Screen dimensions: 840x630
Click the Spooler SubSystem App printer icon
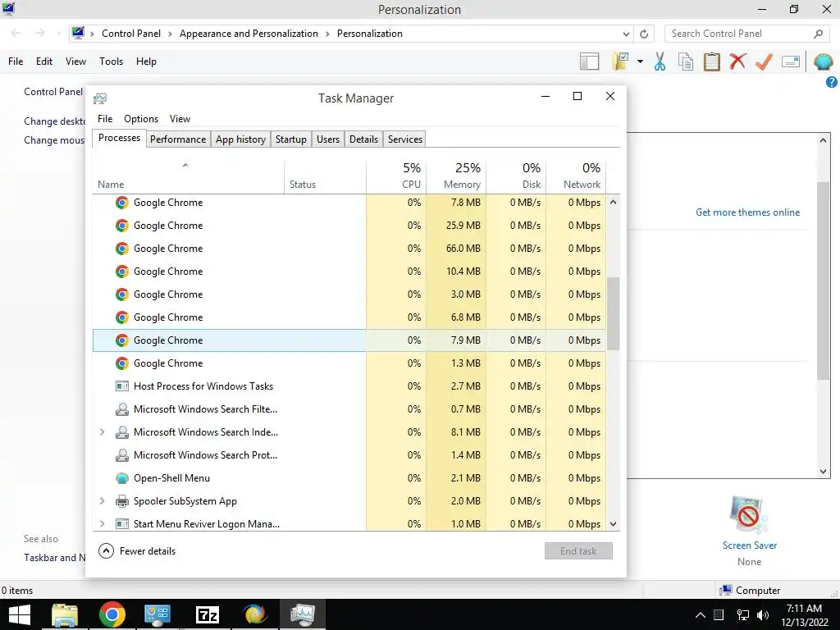click(x=122, y=501)
